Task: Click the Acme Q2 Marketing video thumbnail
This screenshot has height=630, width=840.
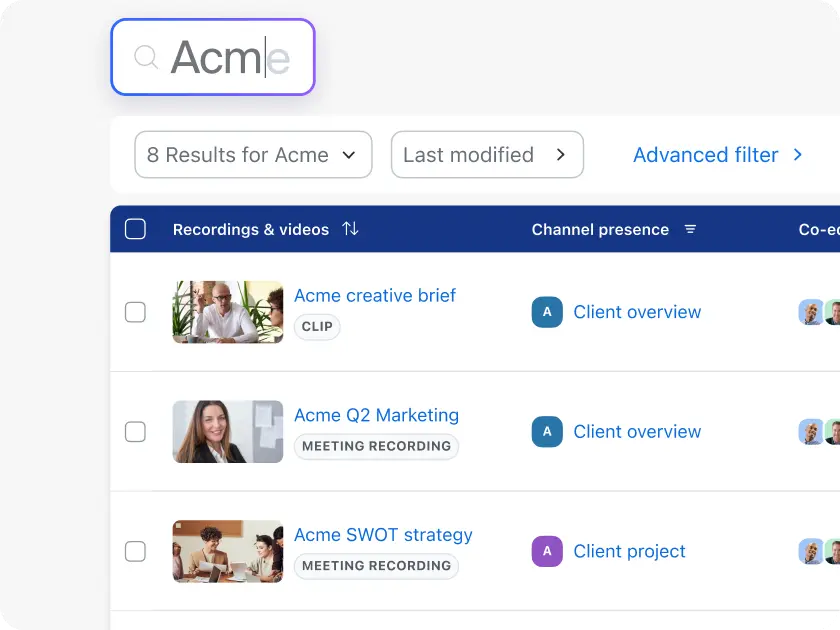Action: (x=227, y=431)
